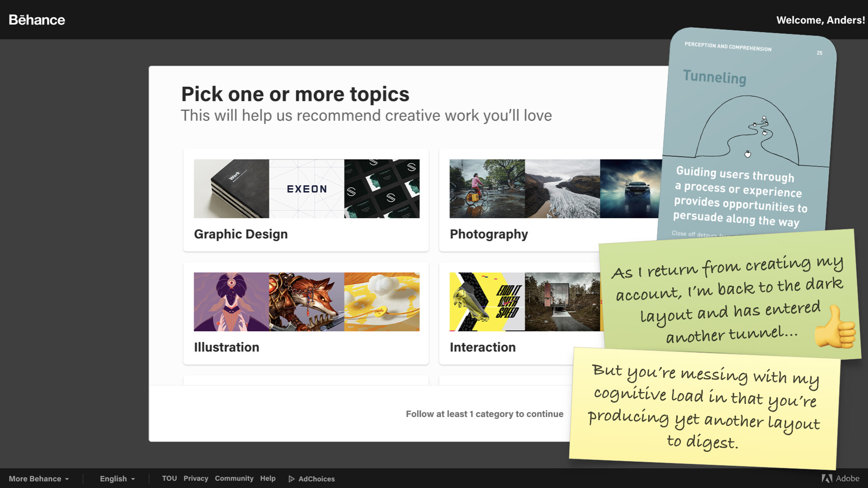Viewport: 868px width, 488px height.
Task: Click Follow at least 1 category text
Action: [x=484, y=414]
